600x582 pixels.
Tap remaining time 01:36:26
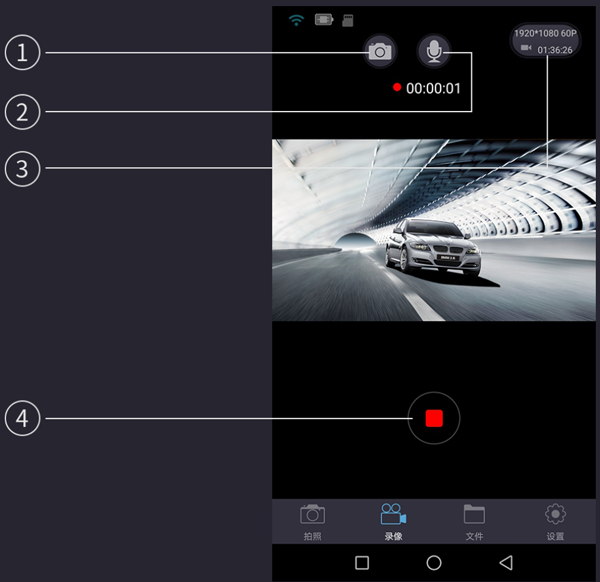tap(555, 50)
